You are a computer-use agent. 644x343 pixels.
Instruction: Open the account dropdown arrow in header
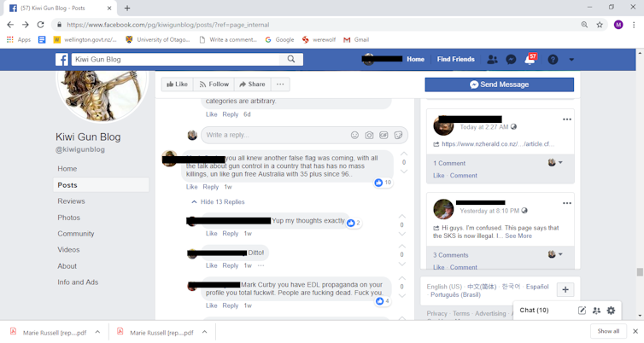571,60
